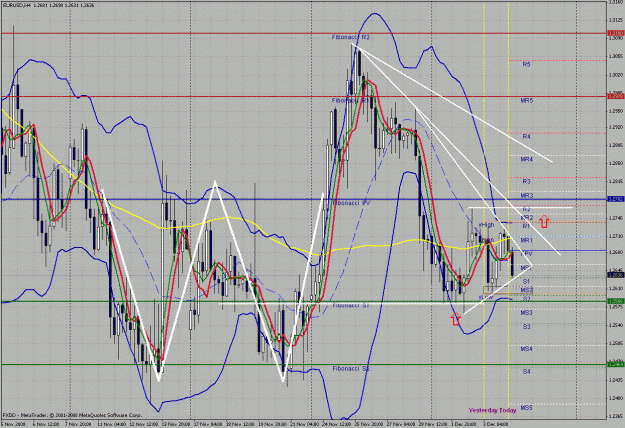Select the yHigh marker label
Screen dimensions: 625x428
[486, 225]
